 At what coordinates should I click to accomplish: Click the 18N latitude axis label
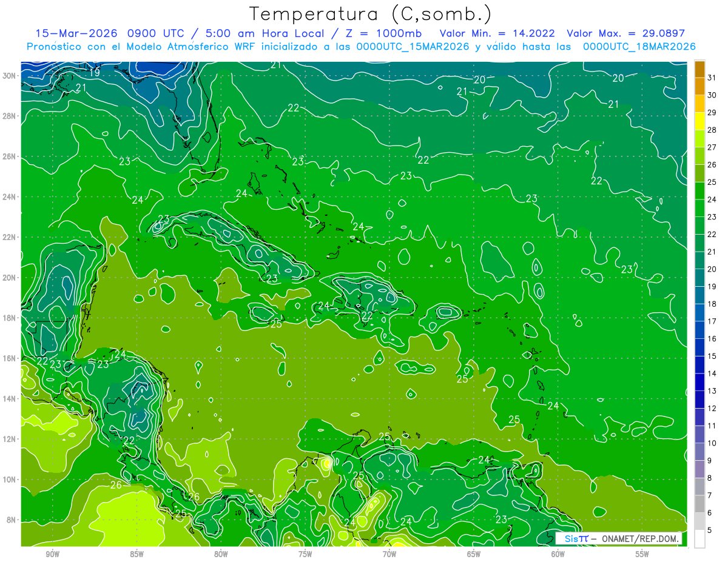pos(10,318)
